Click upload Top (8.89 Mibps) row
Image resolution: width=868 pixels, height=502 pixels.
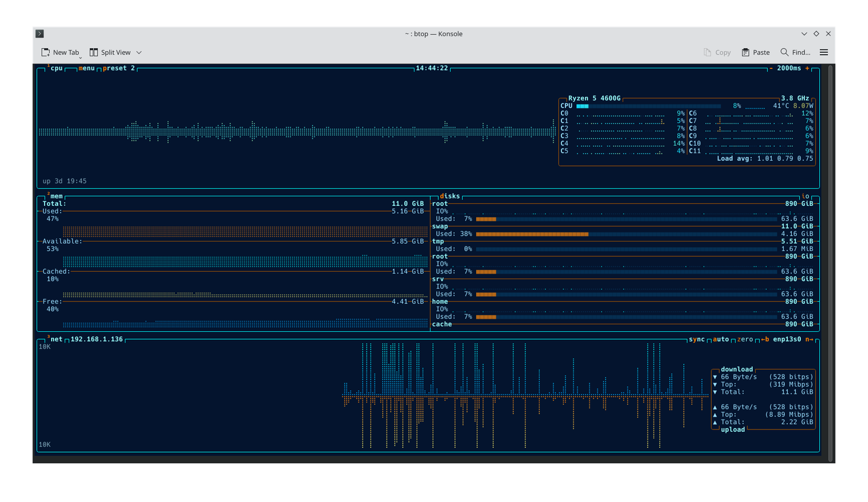click(x=763, y=415)
